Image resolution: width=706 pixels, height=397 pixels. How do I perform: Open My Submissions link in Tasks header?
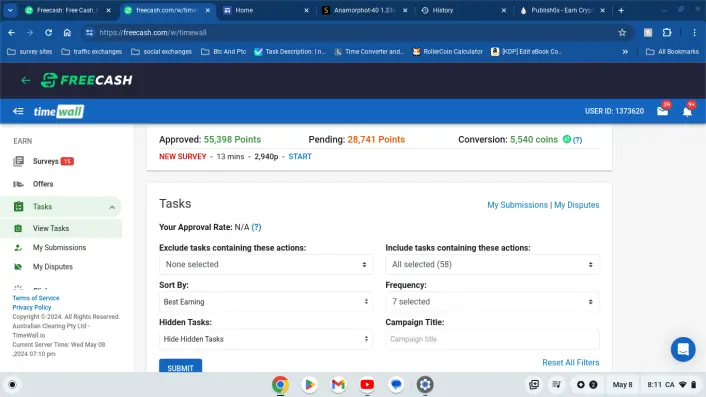click(x=517, y=205)
